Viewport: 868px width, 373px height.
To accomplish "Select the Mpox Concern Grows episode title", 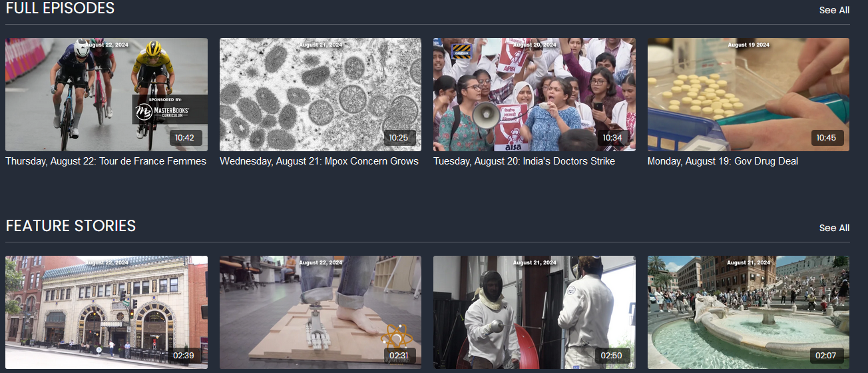I will click(x=319, y=161).
